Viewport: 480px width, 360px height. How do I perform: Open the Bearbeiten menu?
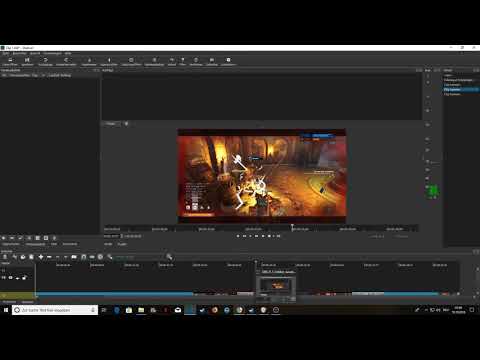pyautogui.click(x=19, y=53)
